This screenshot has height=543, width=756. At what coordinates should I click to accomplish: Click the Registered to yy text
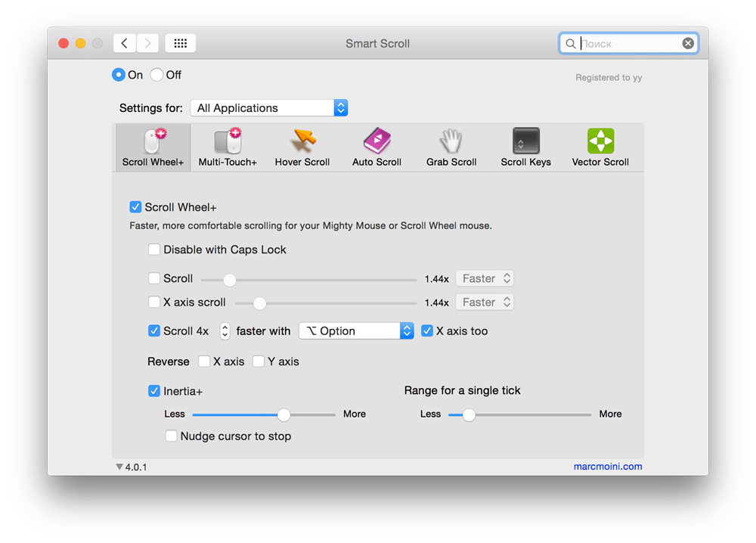pos(609,78)
